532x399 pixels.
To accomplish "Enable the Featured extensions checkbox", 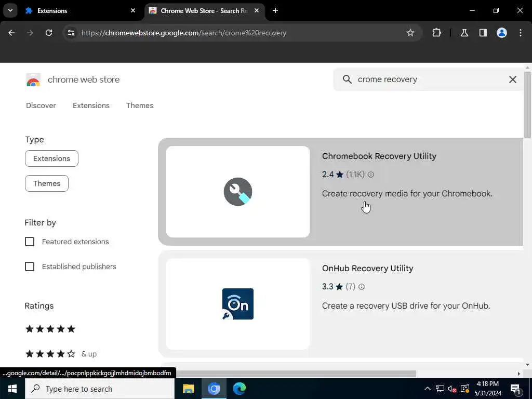I will (30, 242).
